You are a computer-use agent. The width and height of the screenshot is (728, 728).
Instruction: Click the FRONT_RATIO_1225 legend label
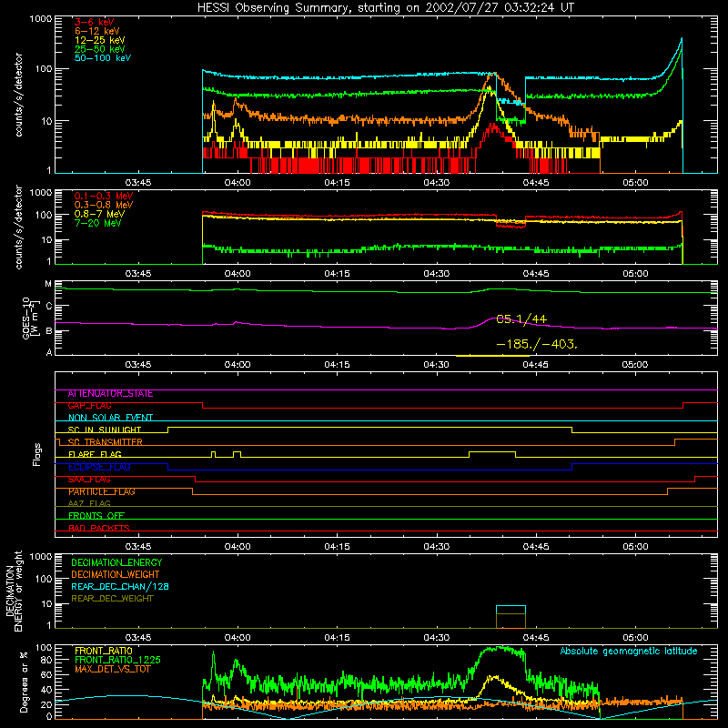(118, 660)
